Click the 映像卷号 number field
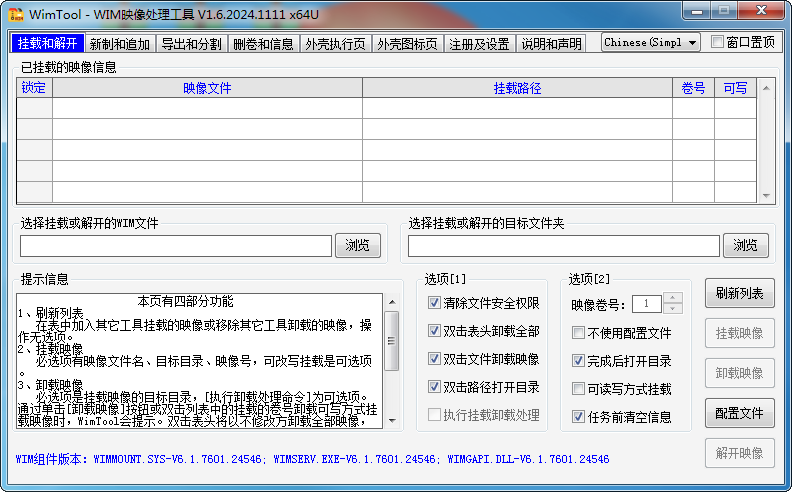This screenshot has height=492, width=792. [x=647, y=304]
